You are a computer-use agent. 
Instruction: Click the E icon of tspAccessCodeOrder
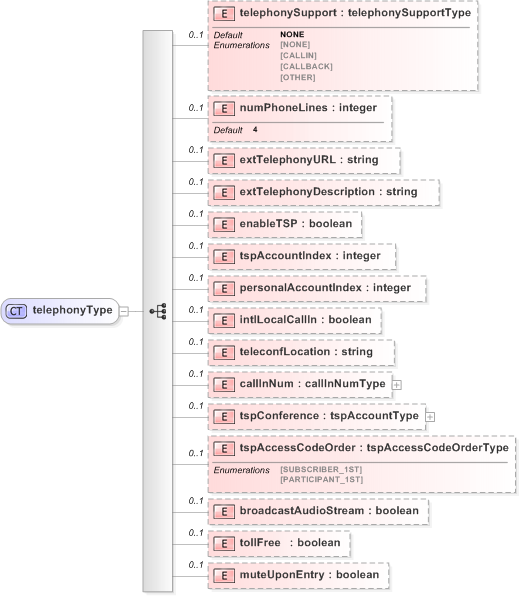224,449
